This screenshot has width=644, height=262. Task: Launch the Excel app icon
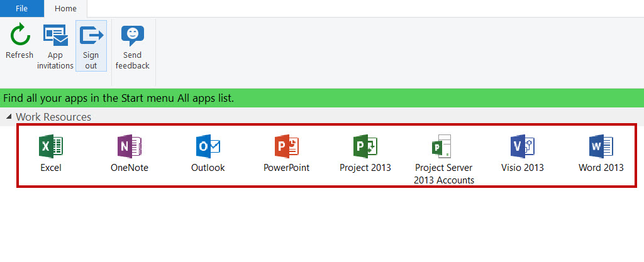(51, 146)
